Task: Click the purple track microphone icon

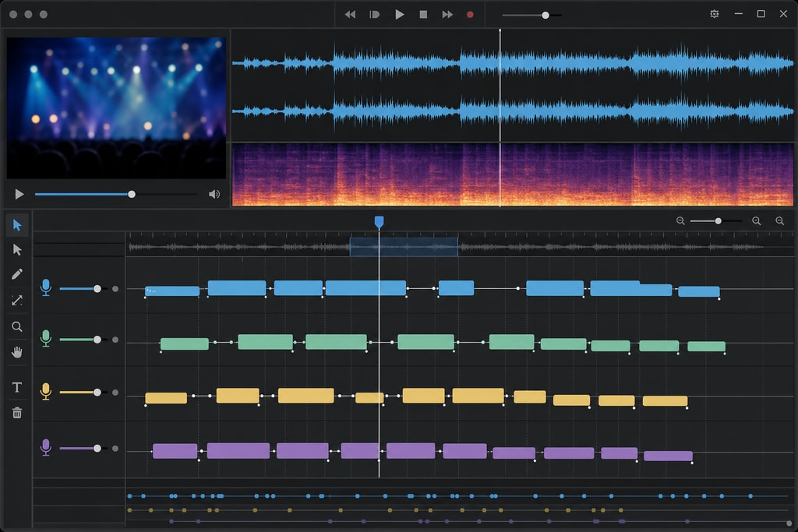Action: 46,447
